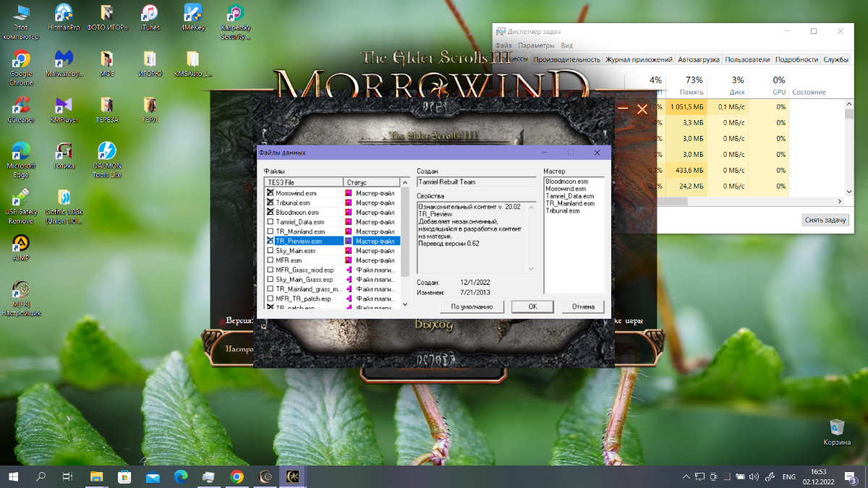Launch the iTunes desktop icon
868x488 pixels.
tap(149, 14)
